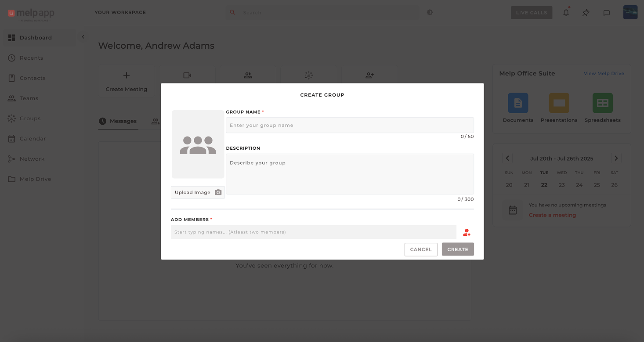Image resolution: width=644 pixels, height=342 pixels.
Task: Follow the View Melp Drive link
Action: [x=604, y=73]
